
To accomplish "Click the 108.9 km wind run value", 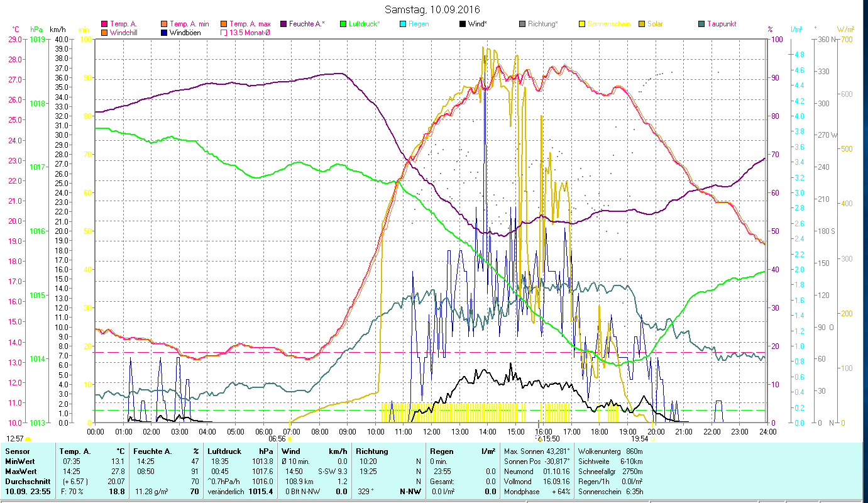I will pos(299,482).
